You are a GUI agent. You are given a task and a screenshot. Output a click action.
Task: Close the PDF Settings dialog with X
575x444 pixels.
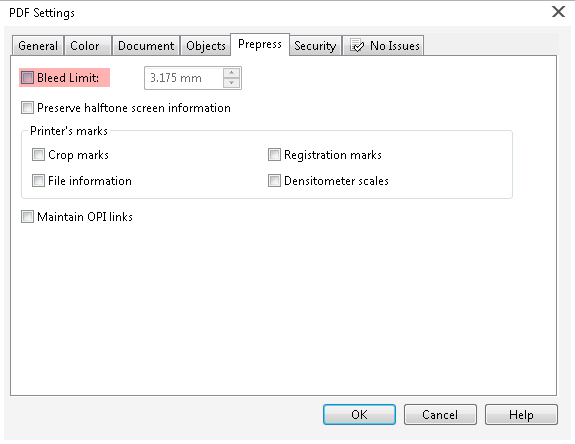(558, 12)
